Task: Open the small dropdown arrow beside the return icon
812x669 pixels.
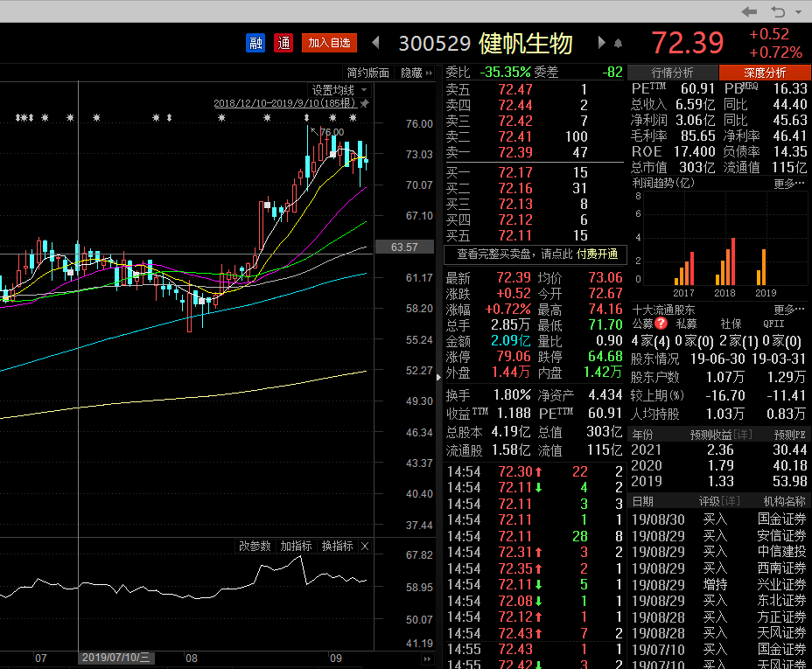Action: 798,12
